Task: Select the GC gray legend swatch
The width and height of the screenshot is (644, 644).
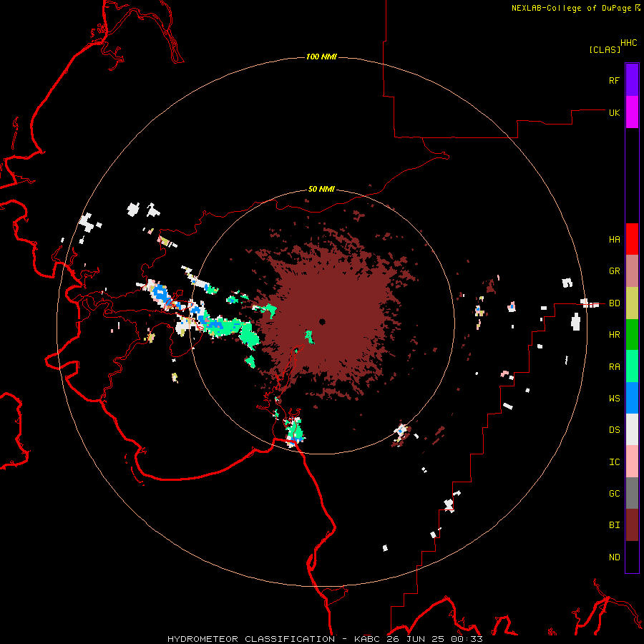Action: pyautogui.click(x=632, y=493)
